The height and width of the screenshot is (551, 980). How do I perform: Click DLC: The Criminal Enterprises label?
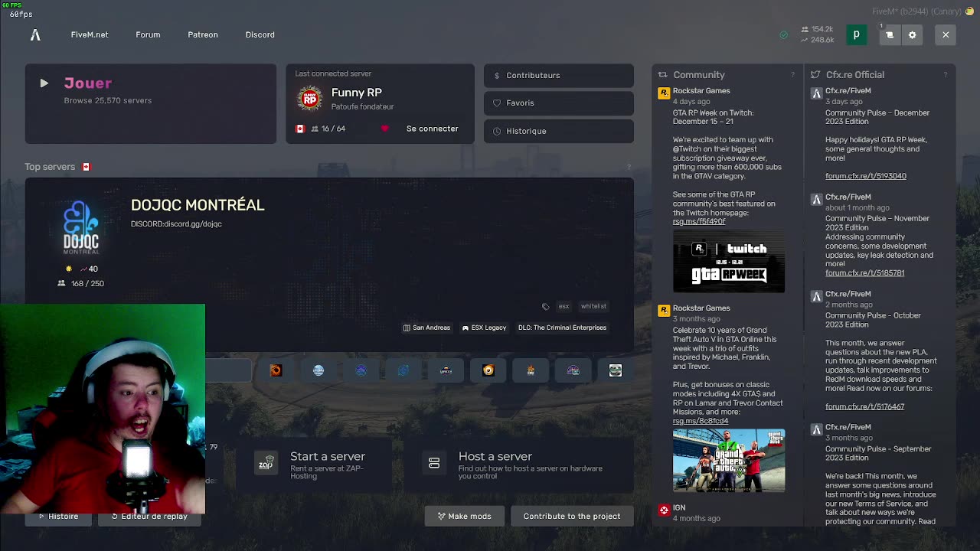tap(562, 328)
